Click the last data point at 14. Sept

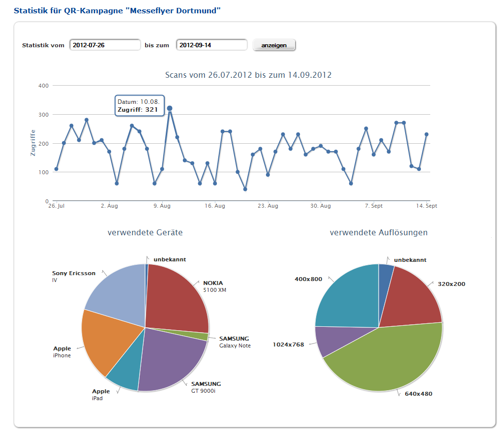(426, 134)
